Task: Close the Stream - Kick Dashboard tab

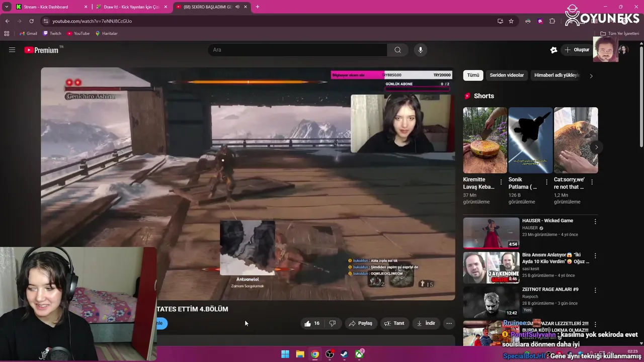Action: [x=86, y=7]
